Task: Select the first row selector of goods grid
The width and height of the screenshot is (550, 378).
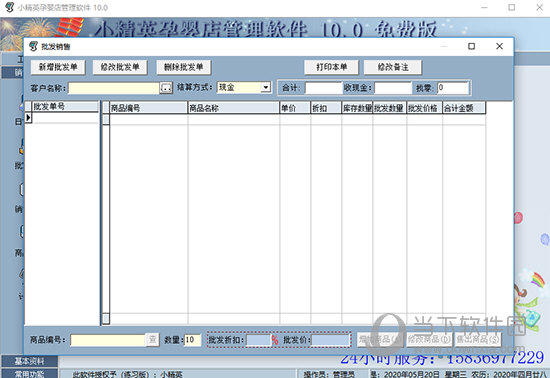Action: click(106, 120)
